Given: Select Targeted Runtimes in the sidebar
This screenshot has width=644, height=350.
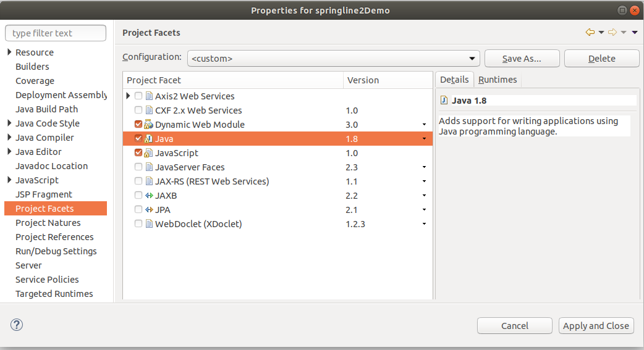Looking at the screenshot, I should pos(54,294).
